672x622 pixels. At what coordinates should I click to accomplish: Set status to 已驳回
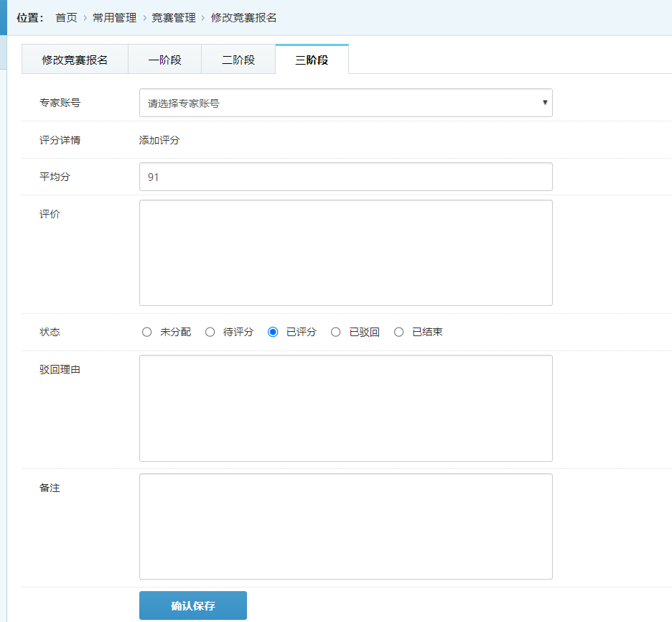(336, 332)
